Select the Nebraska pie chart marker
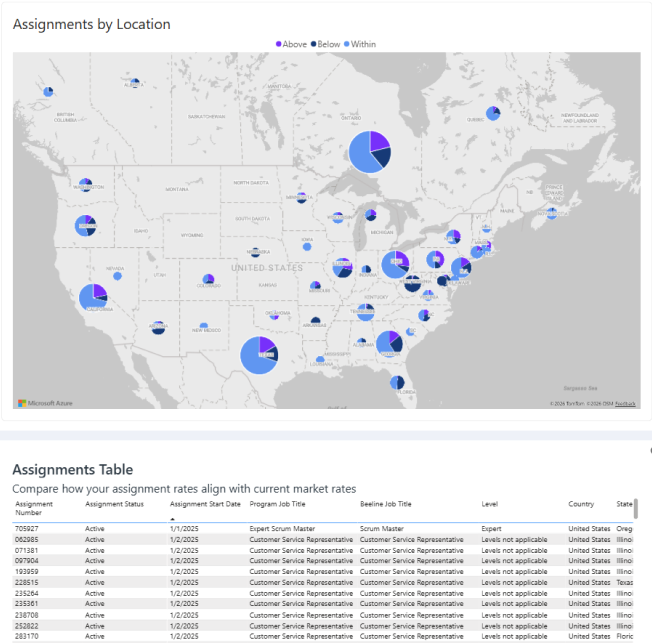The height and width of the screenshot is (643, 652). (256, 252)
